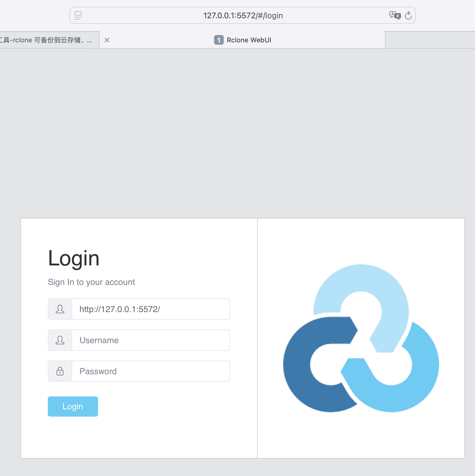The width and height of the screenshot is (475, 476).
Task: Click the blue Login button
Action: [73, 407]
